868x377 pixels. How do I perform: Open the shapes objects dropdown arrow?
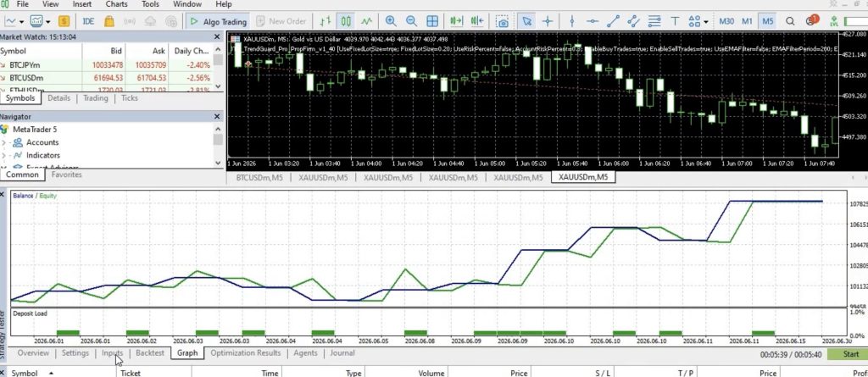tap(706, 21)
